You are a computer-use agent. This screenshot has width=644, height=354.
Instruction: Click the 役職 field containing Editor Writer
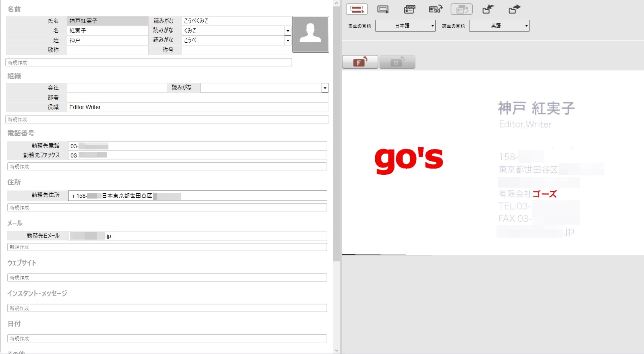(x=197, y=107)
